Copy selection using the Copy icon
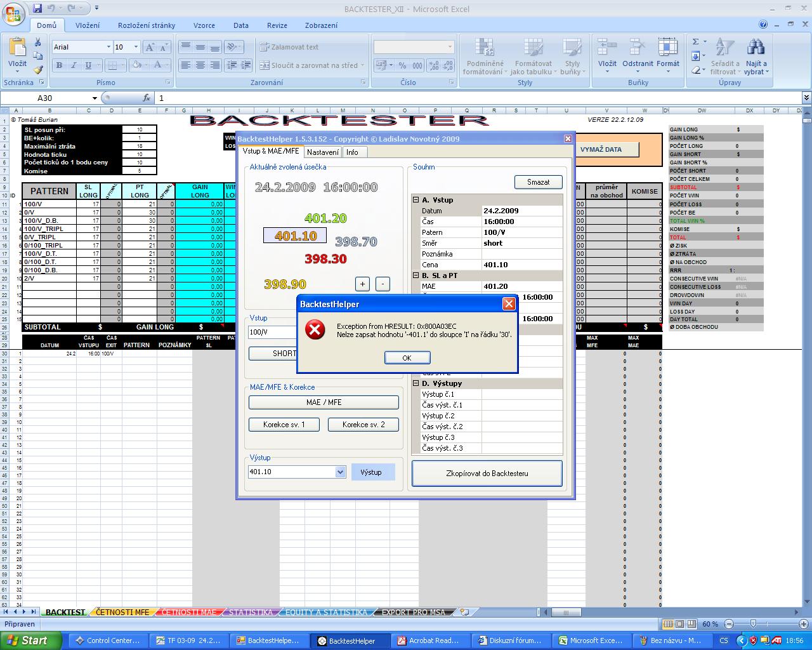The height and width of the screenshot is (650, 812). (x=37, y=56)
